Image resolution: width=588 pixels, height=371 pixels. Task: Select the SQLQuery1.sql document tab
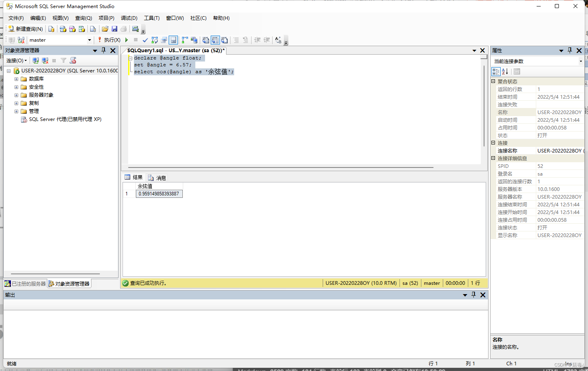point(176,51)
